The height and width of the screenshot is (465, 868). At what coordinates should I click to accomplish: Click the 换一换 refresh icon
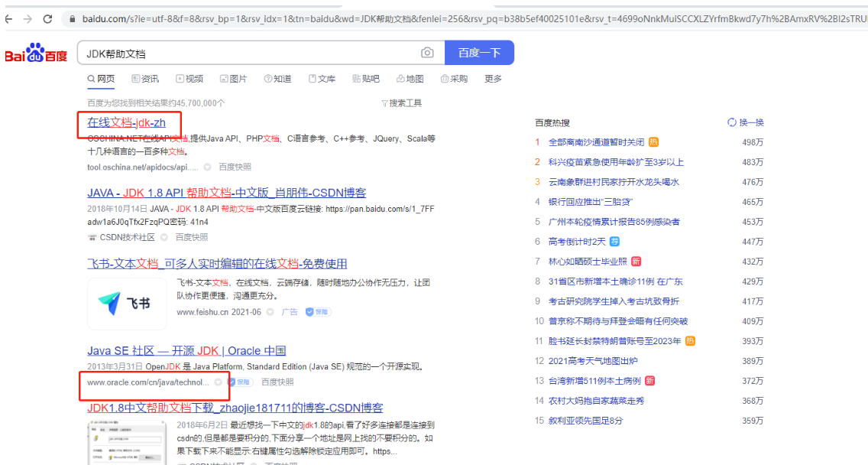732,122
